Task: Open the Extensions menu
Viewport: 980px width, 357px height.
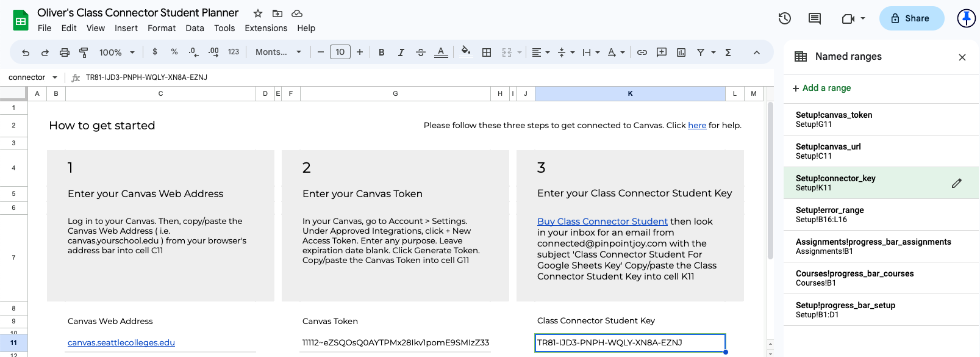Action: coord(266,28)
